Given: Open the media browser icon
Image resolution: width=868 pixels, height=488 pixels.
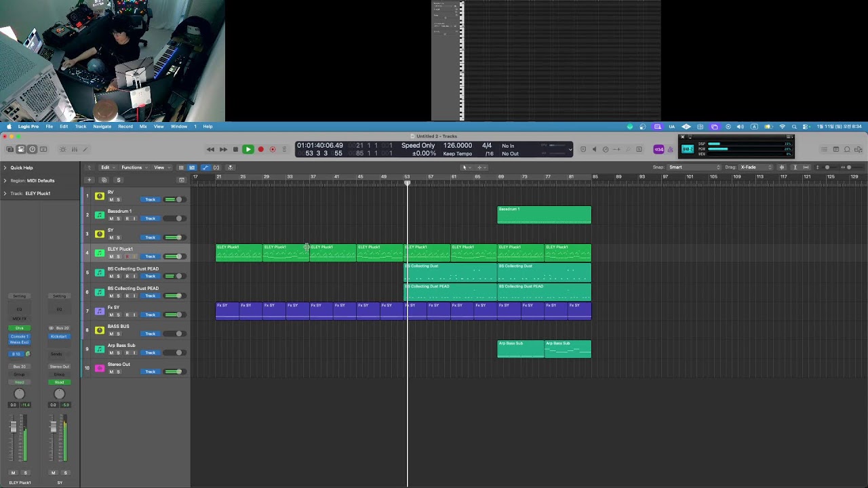Looking at the screenshot, I should click(x=859, y=149).
